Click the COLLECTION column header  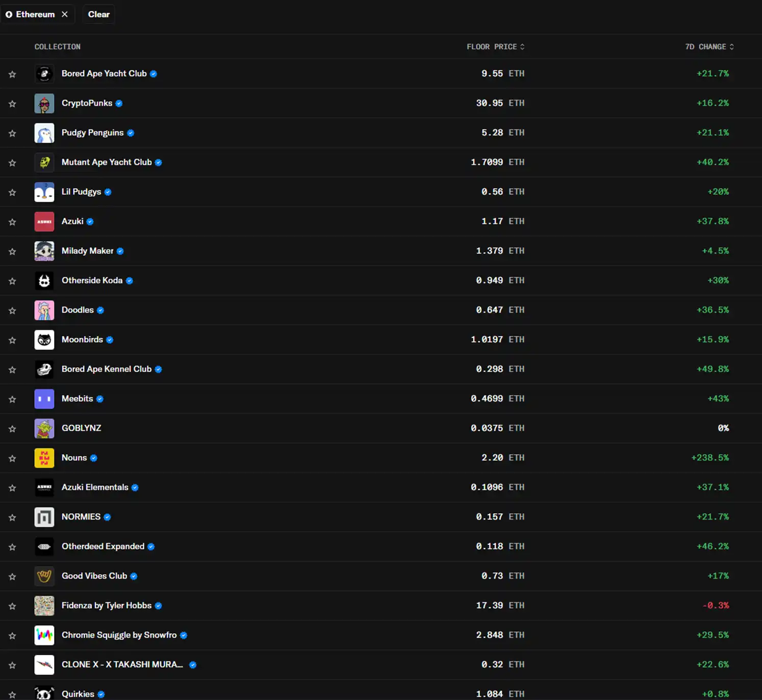[x=58, y=47]
